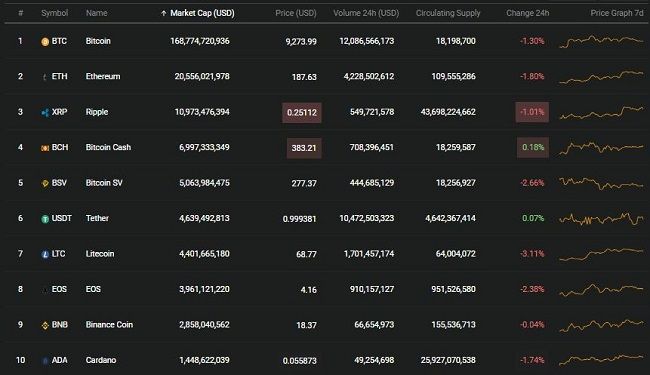The width and height of the screenshot is (650, 375).
Task: Click the Bitcoin Cash BCH coin icon
Action: [x=45, y=148]
